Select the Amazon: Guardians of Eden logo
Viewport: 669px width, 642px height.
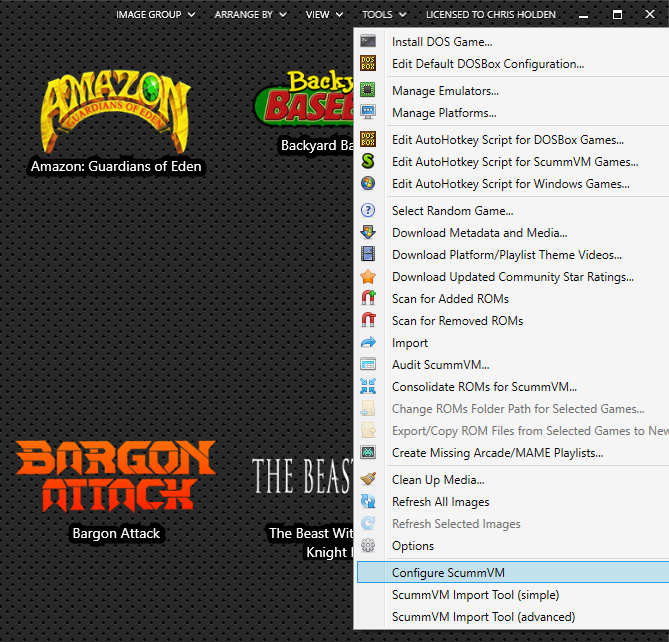(x=115, y=112)
